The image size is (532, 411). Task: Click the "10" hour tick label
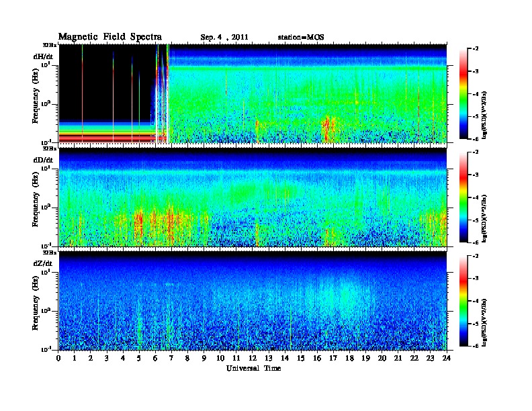pos(220,358)
